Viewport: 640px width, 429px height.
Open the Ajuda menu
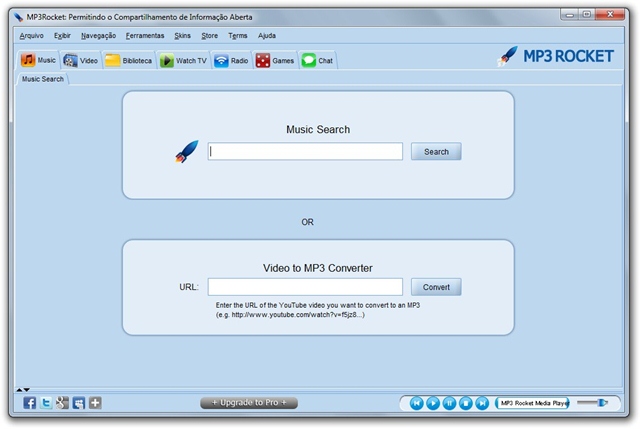pyautogui.click(x=267, y=36)
